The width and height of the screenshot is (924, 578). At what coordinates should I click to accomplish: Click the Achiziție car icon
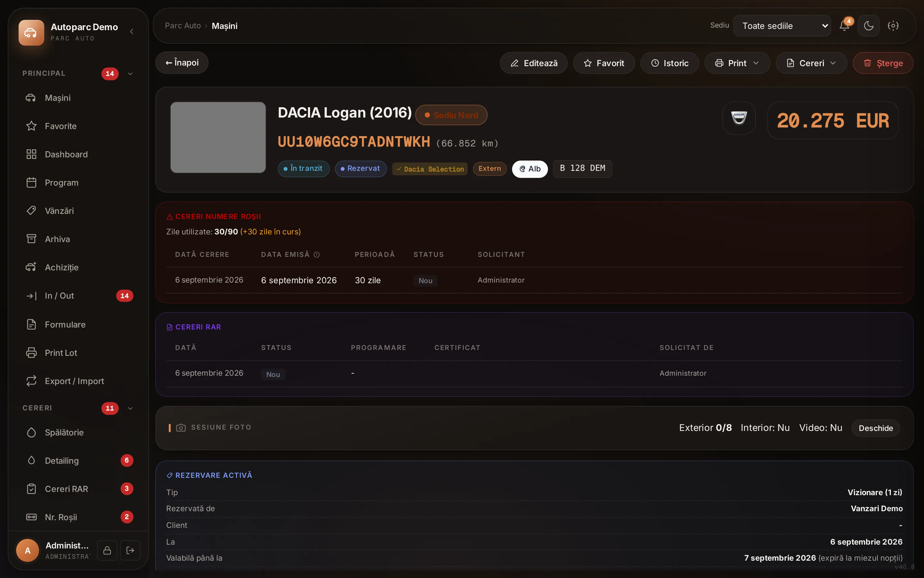[31, 267]
